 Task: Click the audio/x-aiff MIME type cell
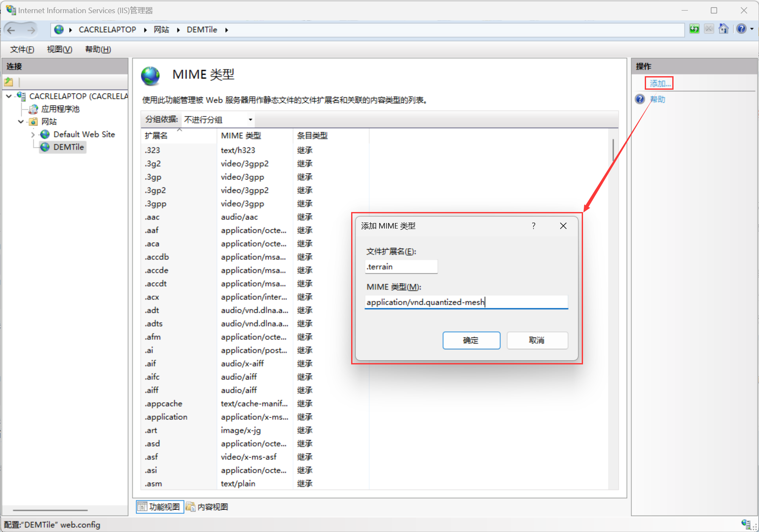coord(242,364)
